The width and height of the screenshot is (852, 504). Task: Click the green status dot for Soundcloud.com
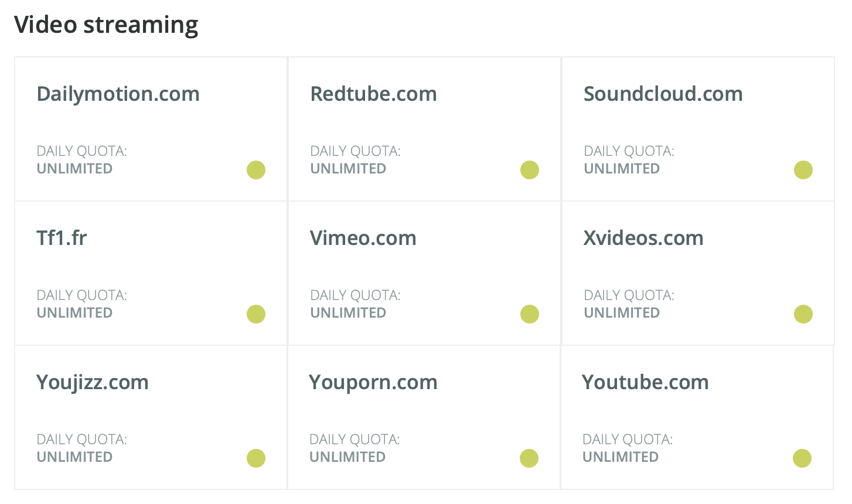(803, 170)
